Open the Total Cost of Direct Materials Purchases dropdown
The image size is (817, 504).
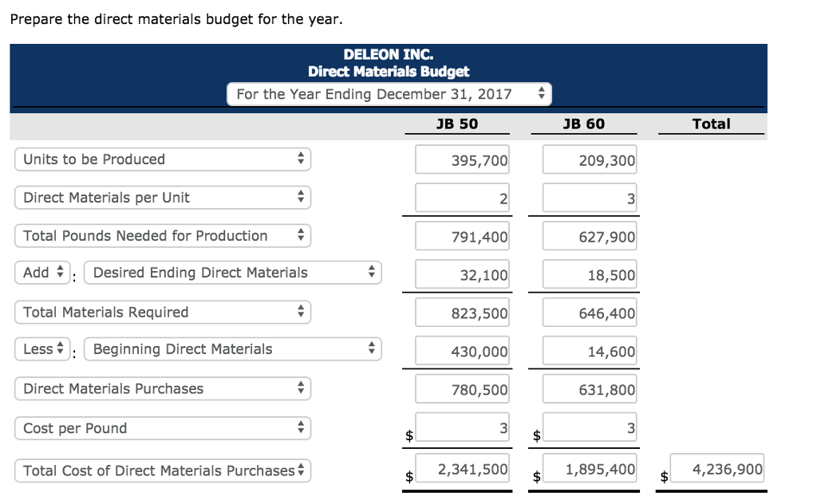(x=163, y=471)
